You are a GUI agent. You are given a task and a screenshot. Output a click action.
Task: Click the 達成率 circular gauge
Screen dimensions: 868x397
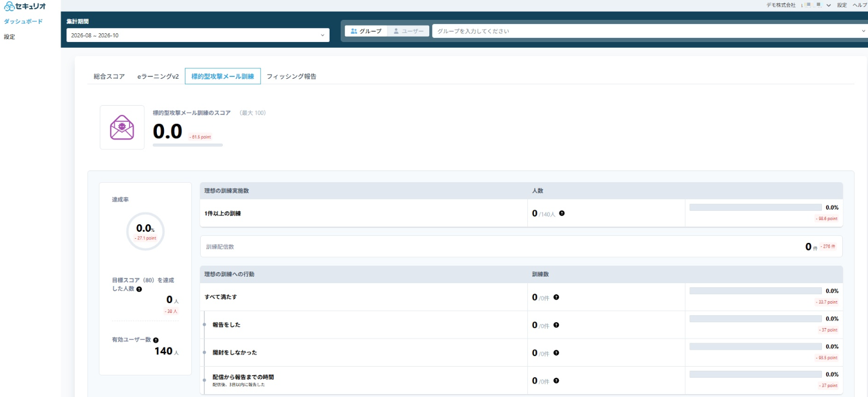145,231
